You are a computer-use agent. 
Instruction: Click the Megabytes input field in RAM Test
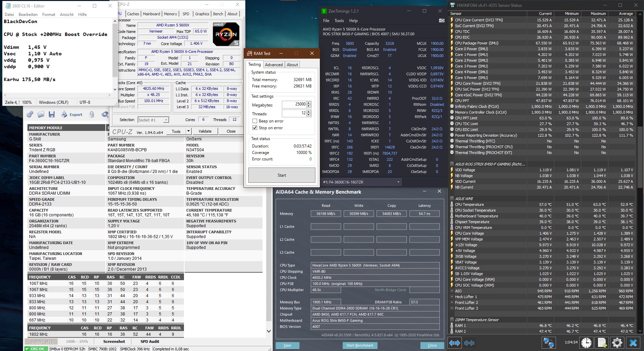coord(294,104)
